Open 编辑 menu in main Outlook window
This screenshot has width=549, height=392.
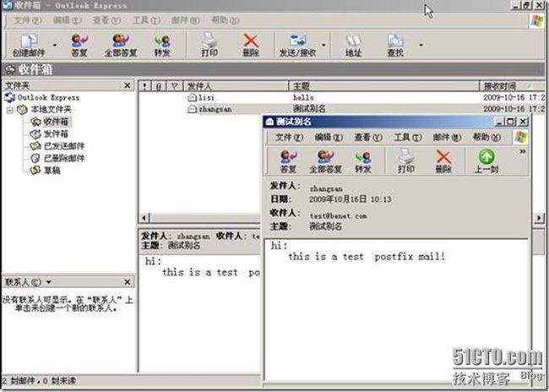tap(67, 20)
